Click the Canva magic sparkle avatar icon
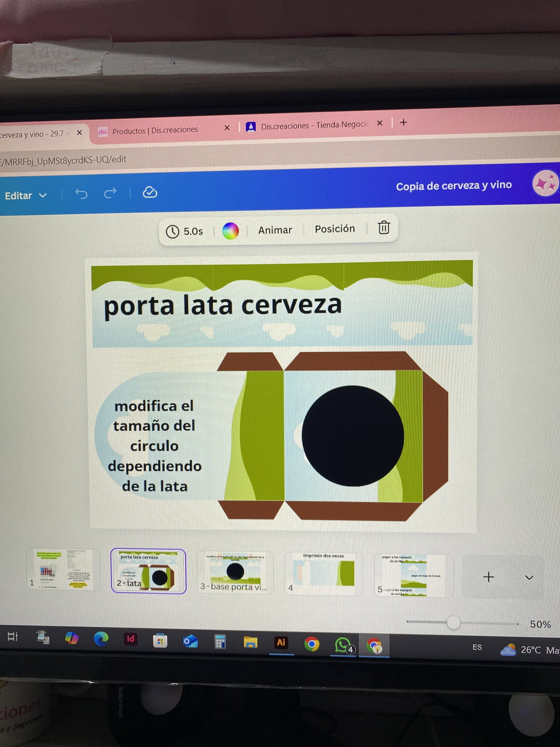The width and height of the screenshot is (560, 747). (545, 183)
